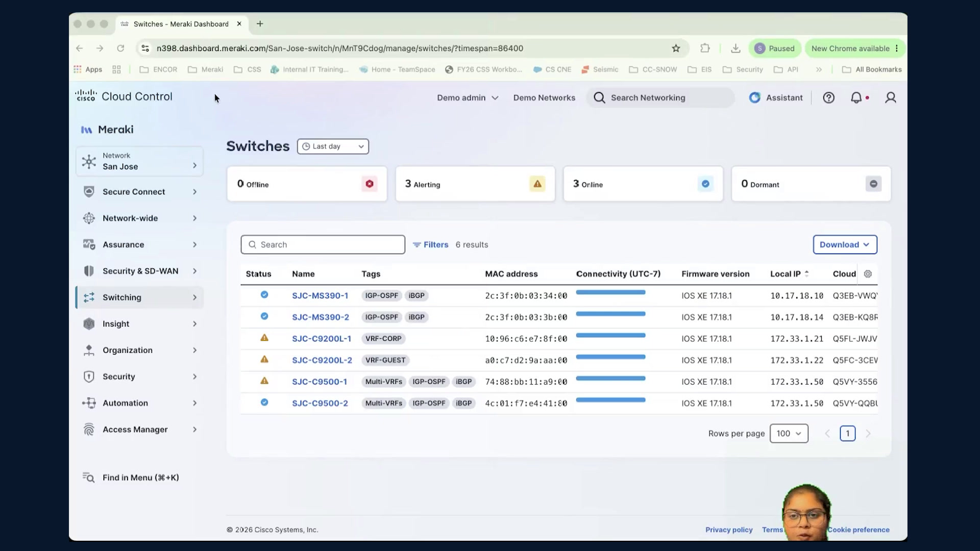Open Rows per page 100 dropdown
980x551 pixels.
click(x=789, y=434)
